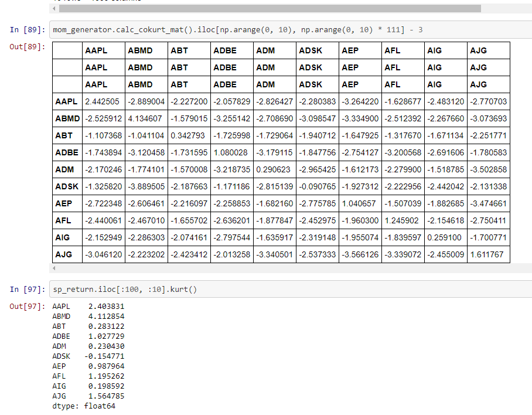Click cell value -3.218735
The height and width of the screenshot is (415, 532).
pyautogui.click(x=232, y=169)
